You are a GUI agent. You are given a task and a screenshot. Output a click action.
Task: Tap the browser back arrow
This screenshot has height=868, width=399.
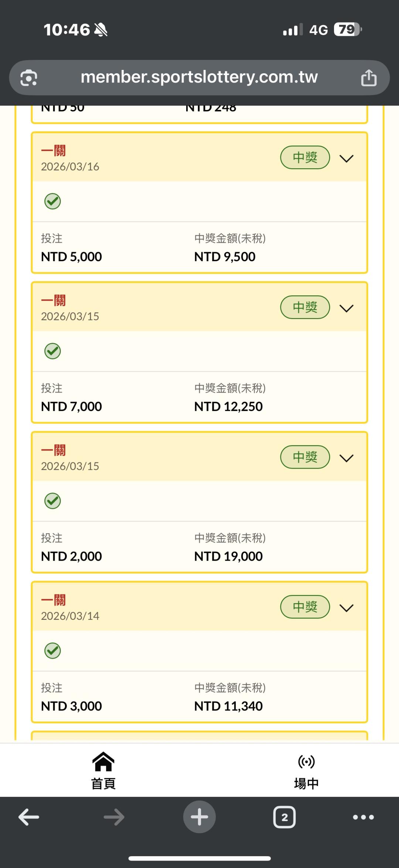coord(29,817)
